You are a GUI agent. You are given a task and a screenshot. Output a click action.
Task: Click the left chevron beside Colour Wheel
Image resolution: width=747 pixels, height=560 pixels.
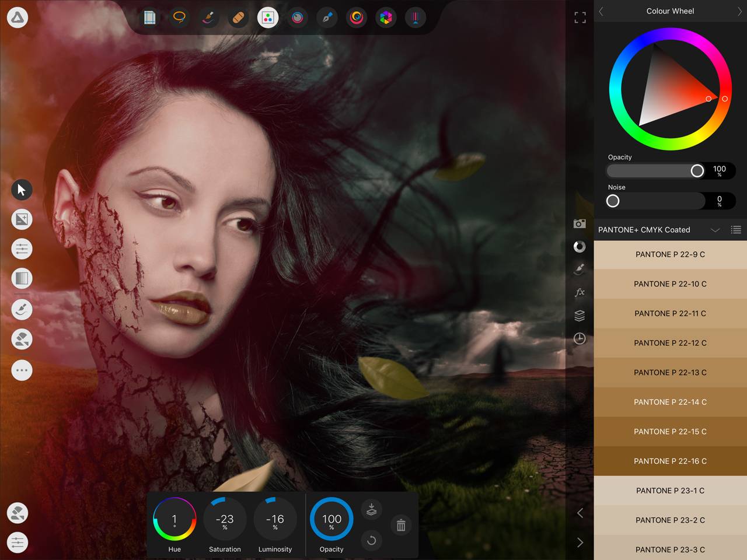coord(601,11)
